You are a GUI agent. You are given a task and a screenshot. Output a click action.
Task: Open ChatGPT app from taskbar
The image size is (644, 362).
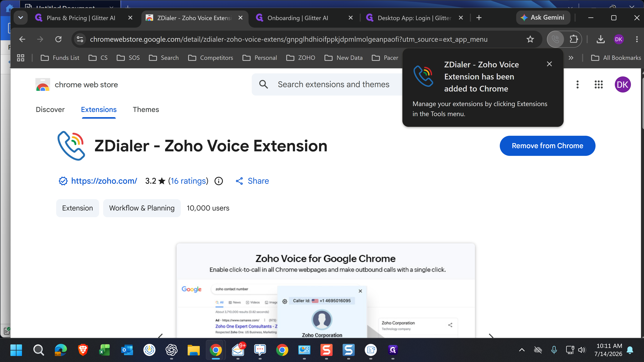click(172, 350)
